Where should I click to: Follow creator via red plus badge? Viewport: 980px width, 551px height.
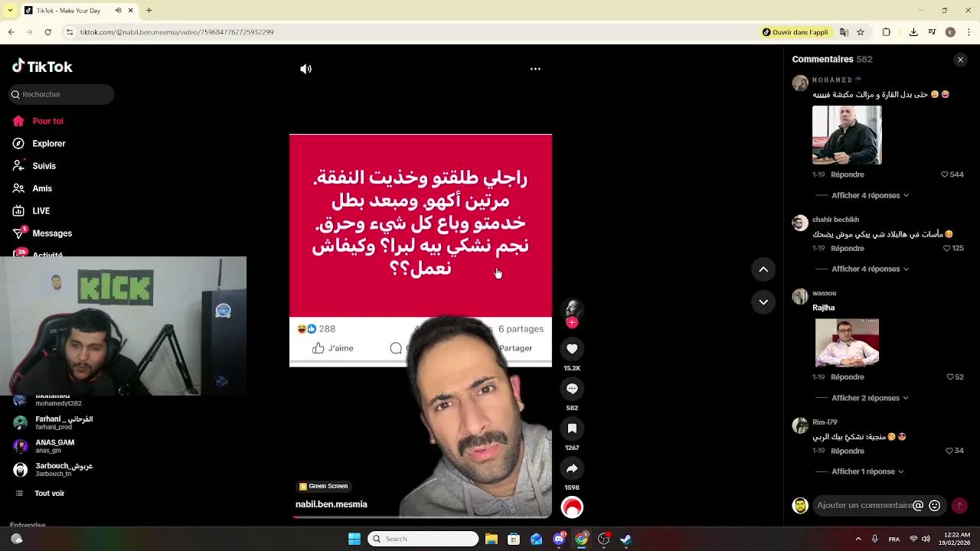[572, 323]
